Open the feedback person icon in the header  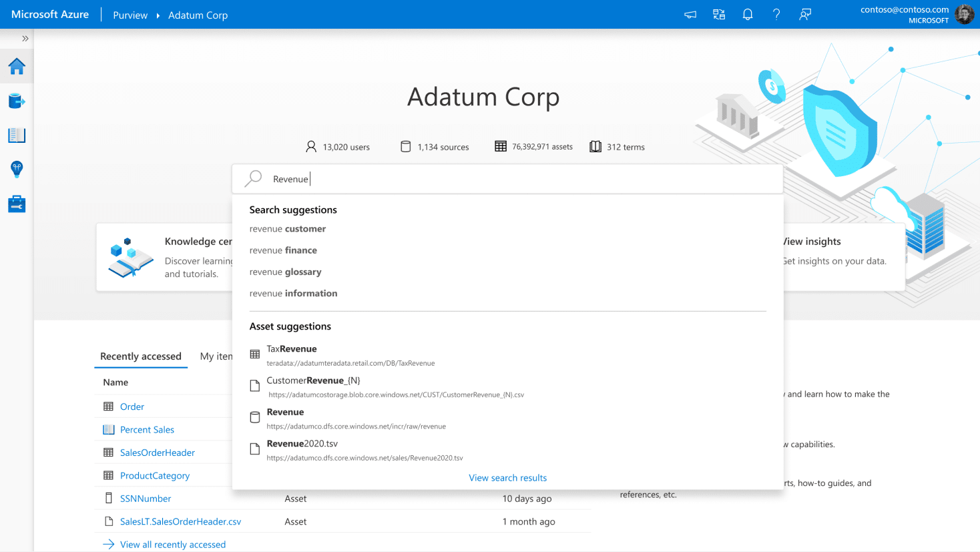(805, 15)
